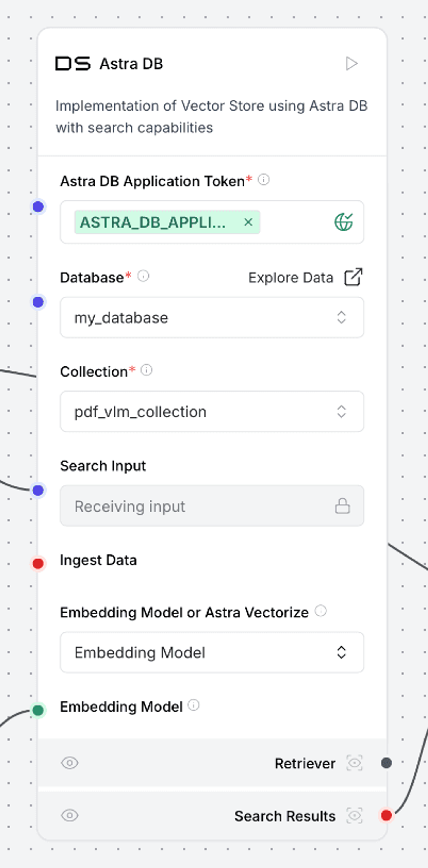Screen dimensions: 428x868
Task: Toggle visibility of the Retriever output
Action: [x=70, y=763]
